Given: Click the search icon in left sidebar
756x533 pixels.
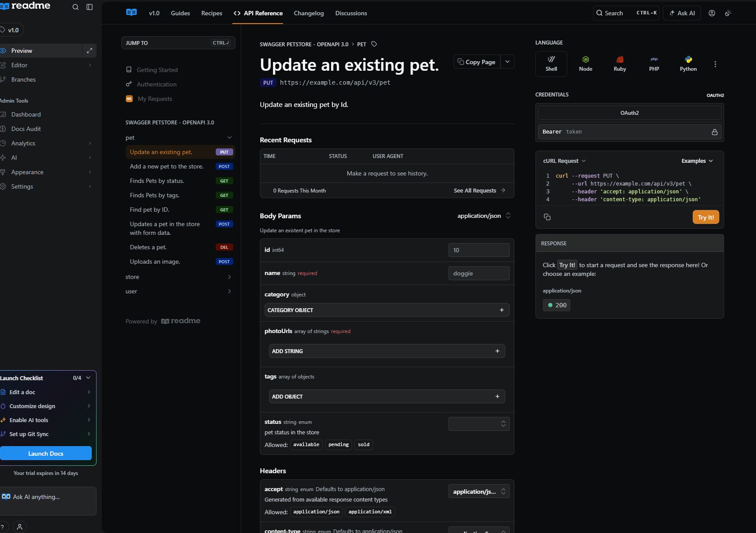Looking at the screenshot, I should click(76, 7).
